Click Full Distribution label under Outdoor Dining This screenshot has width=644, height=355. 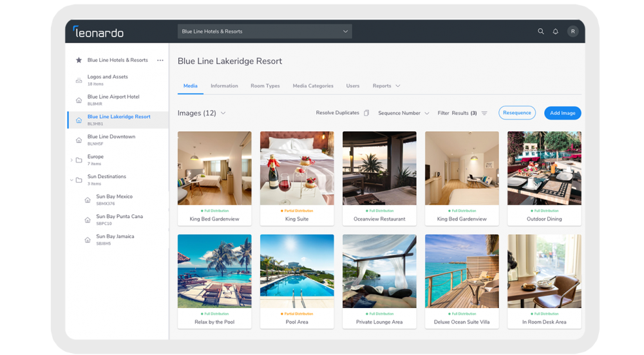(544, 211)
